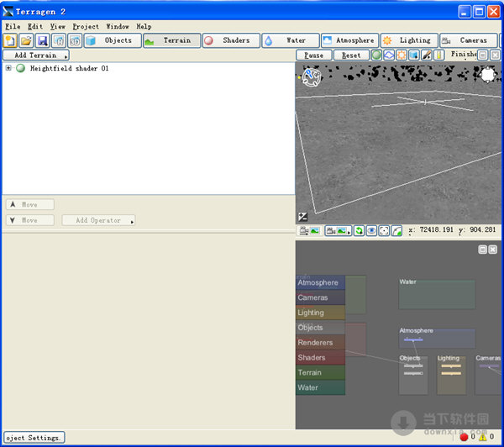
Task: Create a new project file
Action: [10, 40]
